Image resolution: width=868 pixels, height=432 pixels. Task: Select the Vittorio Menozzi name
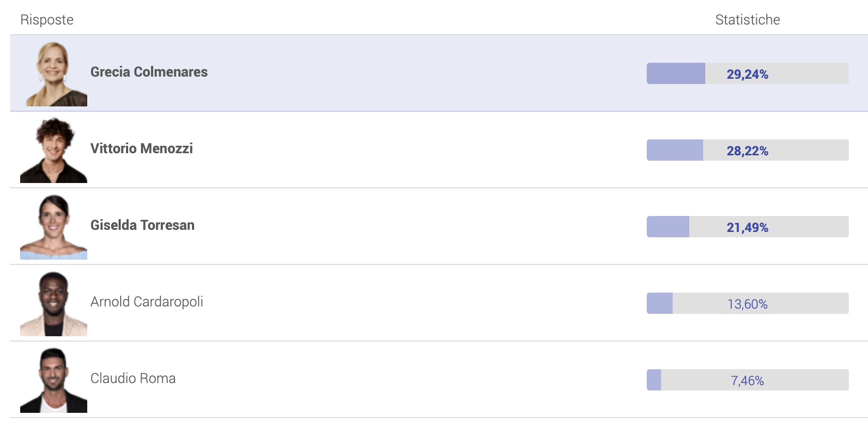141,148
